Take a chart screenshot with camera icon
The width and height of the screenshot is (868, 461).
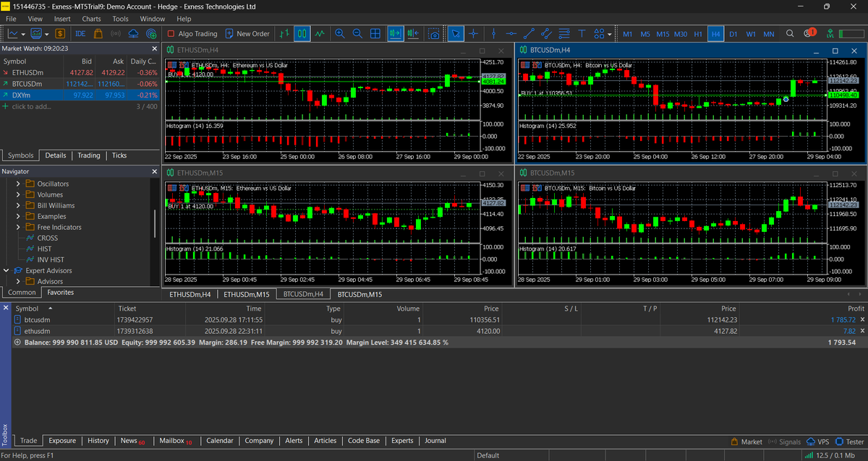tap(434, 34)
